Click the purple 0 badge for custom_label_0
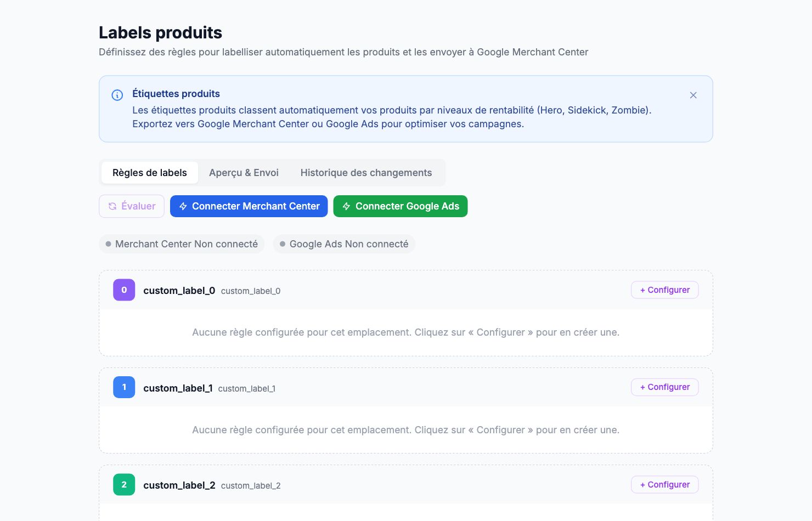 coord(124,290)
